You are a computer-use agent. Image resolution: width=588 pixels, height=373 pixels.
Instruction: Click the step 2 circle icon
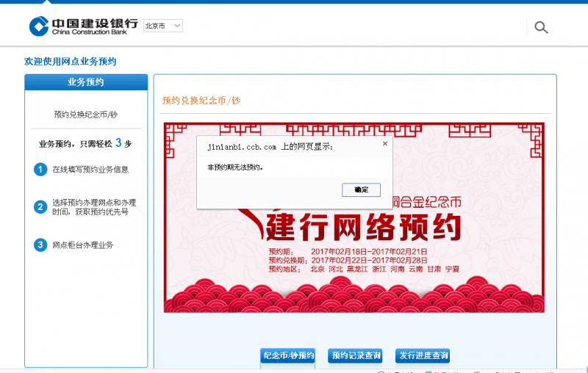pos(40,207)
